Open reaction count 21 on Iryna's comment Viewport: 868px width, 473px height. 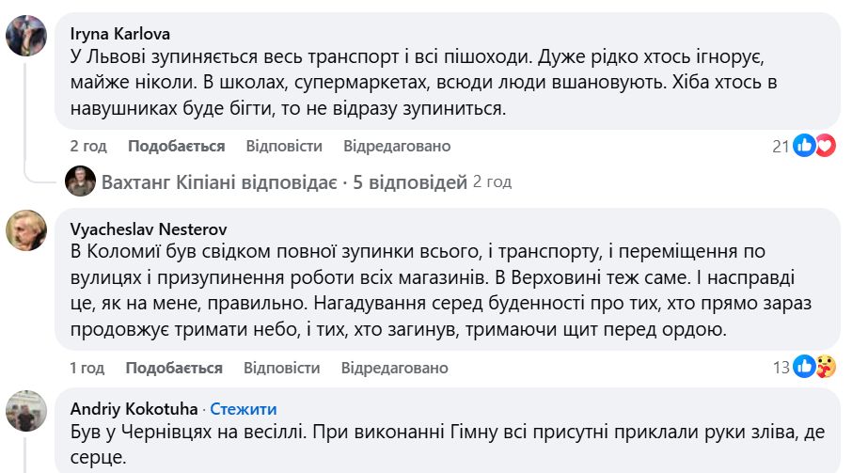tap(780, 147)
